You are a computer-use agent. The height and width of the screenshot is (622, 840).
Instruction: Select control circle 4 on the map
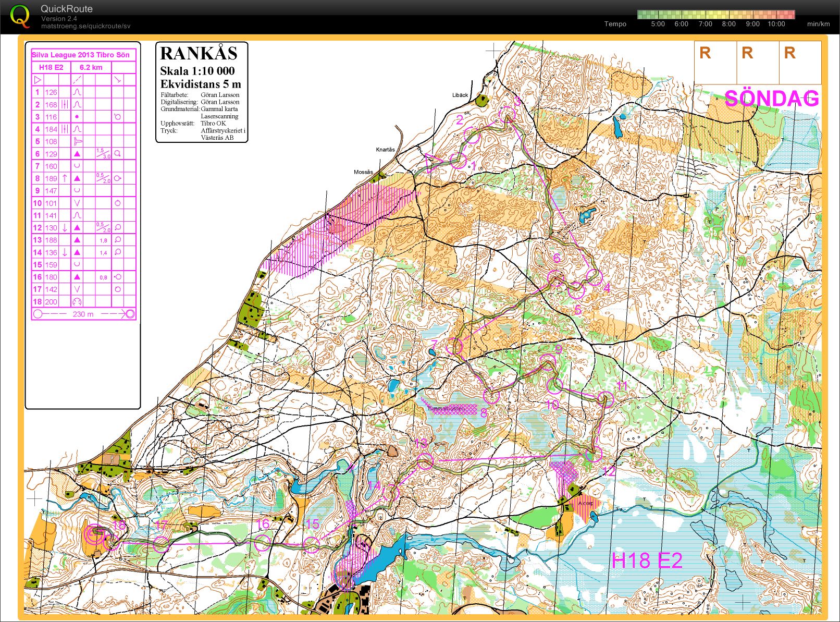[595, 277]
